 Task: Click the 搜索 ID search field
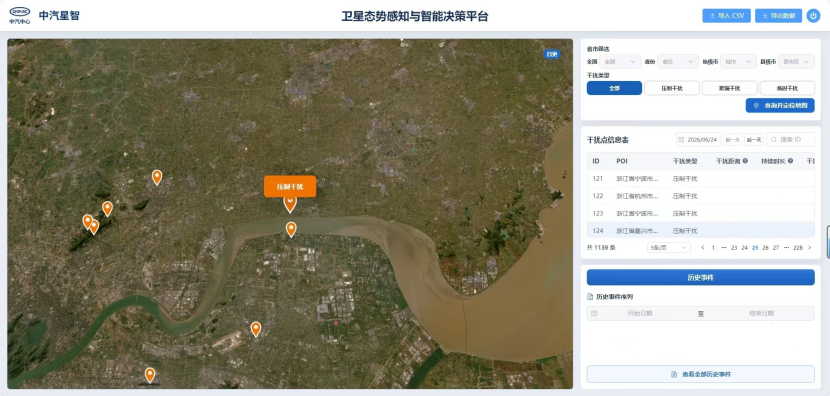coord(790,140)
